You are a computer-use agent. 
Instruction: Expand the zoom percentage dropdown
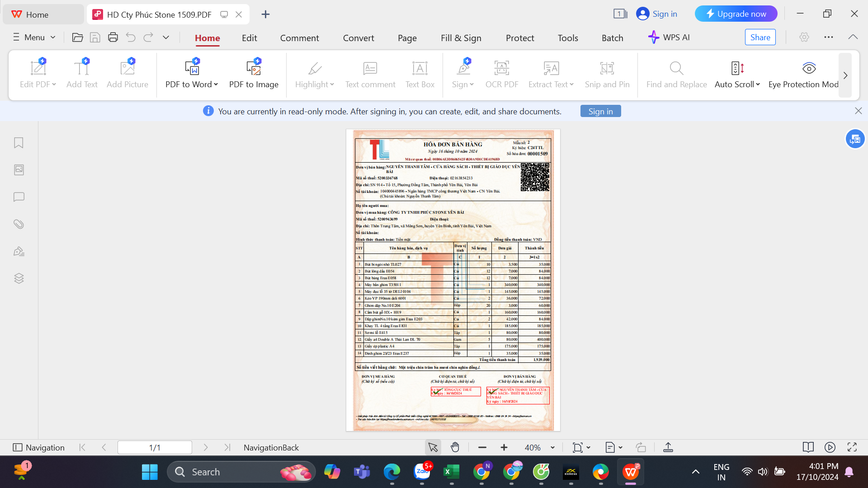click(552, 447)
